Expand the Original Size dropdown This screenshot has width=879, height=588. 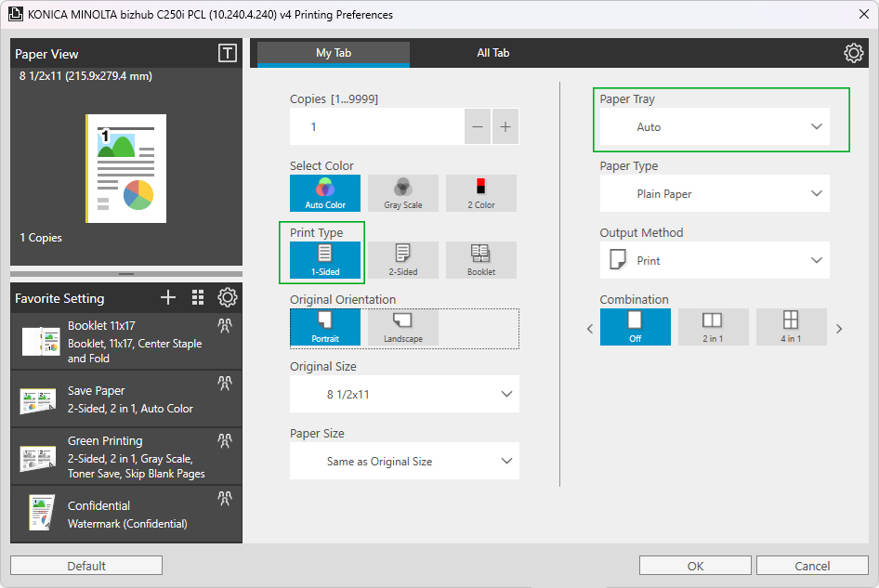tap(404, 395)
